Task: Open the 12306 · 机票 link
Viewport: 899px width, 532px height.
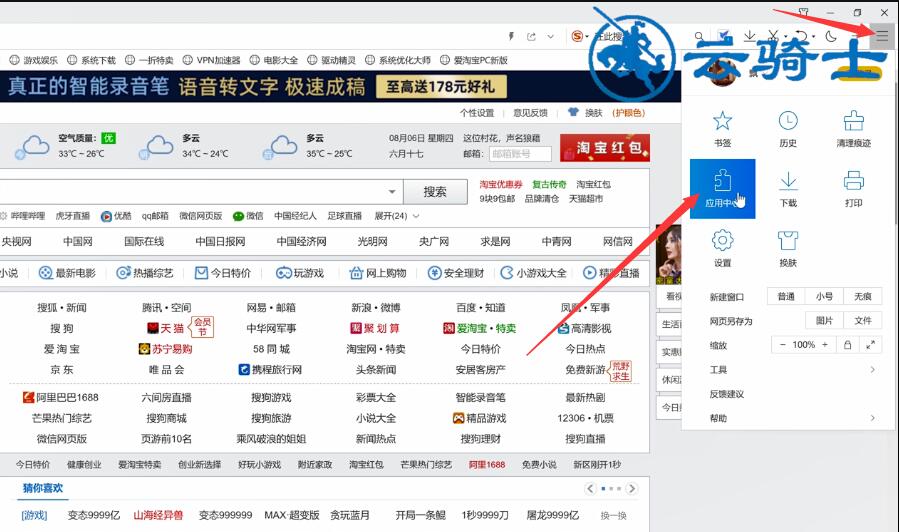Action: [585, 418]
